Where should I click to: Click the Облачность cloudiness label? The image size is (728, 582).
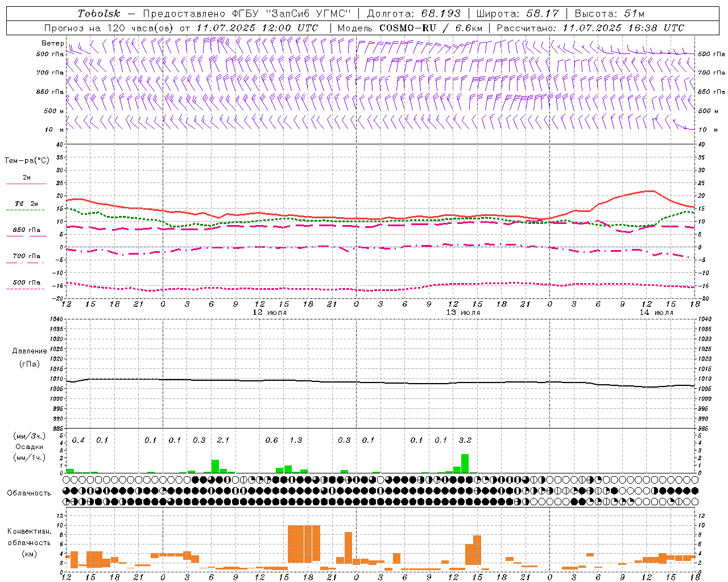[29, 493]
